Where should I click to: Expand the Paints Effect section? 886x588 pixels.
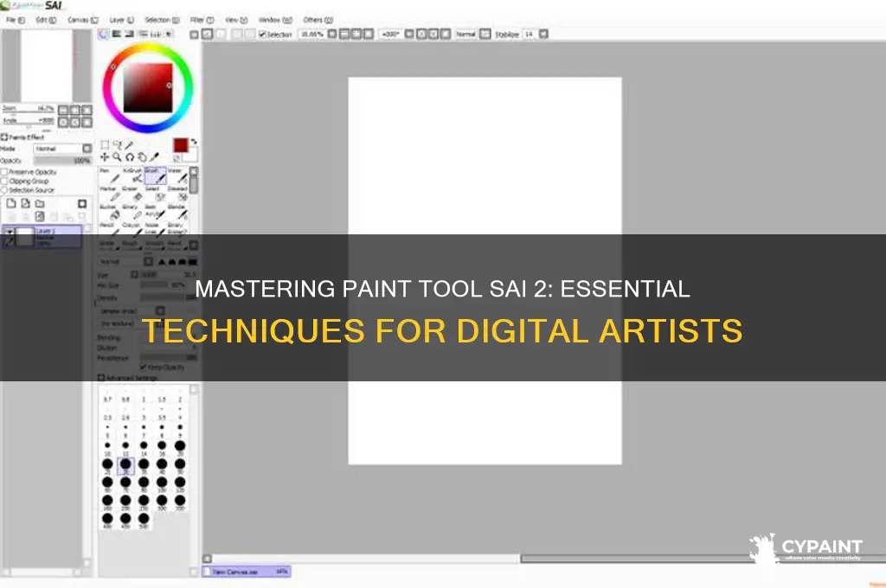coord(4,137)
